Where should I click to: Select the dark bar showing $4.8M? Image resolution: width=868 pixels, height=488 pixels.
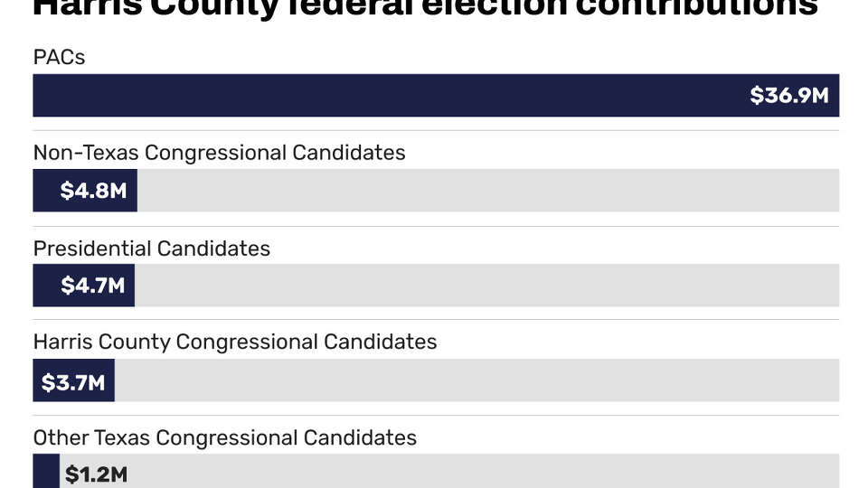(x=85, y=191)
